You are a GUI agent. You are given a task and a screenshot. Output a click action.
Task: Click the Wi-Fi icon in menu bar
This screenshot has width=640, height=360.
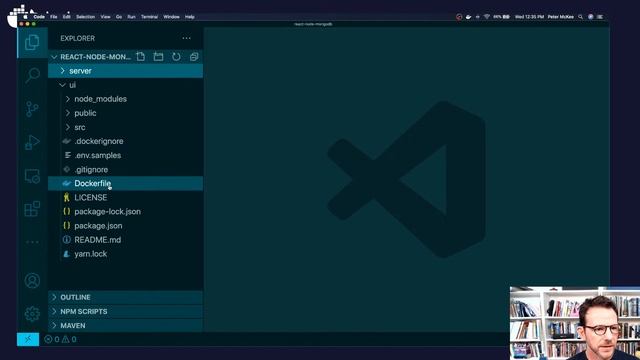pyautogui.click(x=487, y=17)
